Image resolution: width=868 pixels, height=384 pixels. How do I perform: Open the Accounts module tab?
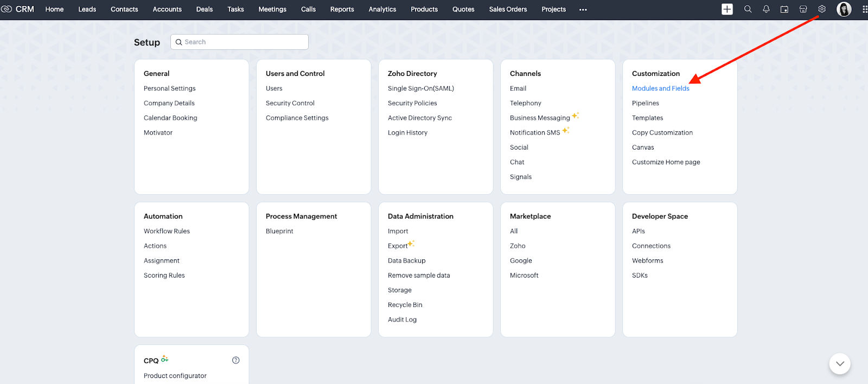click(x=167, y=9)
